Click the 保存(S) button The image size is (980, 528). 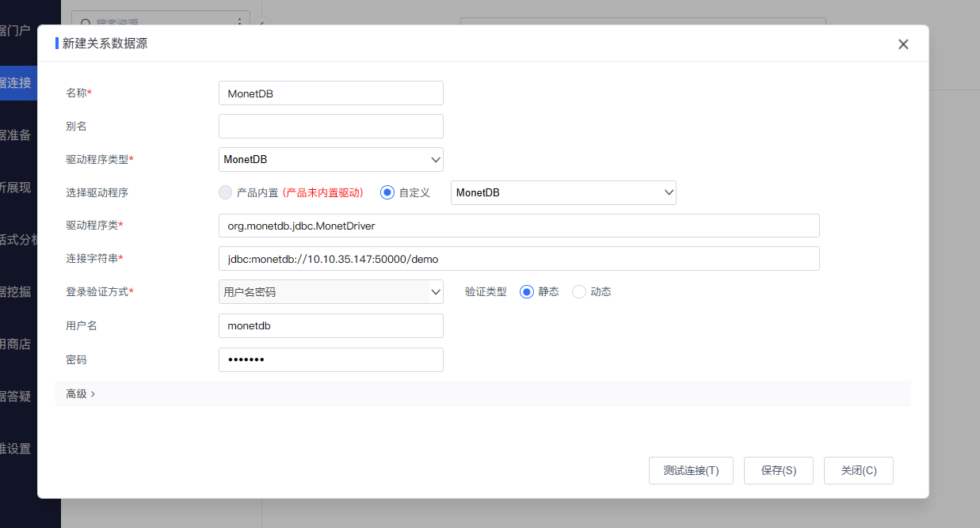[778, 470]
